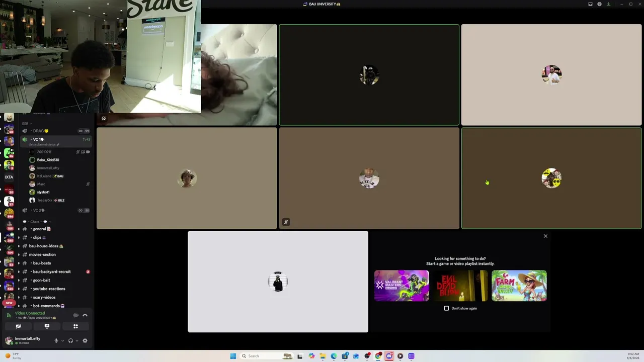Screen dimensions: 644x362
Task: Click the share your screen button
Action: coord(47,326)
